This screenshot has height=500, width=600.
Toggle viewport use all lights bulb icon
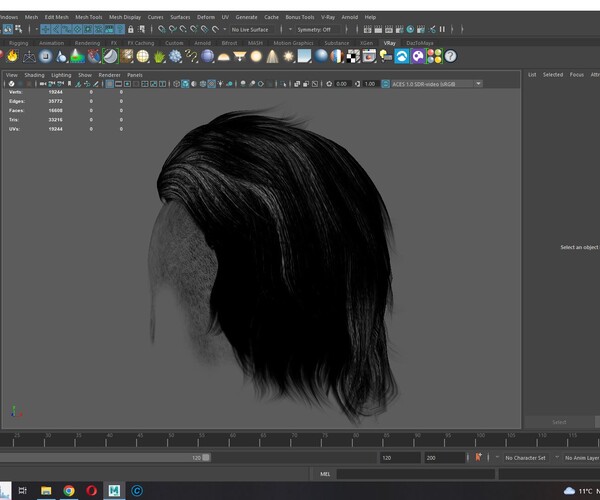(220, 84)
